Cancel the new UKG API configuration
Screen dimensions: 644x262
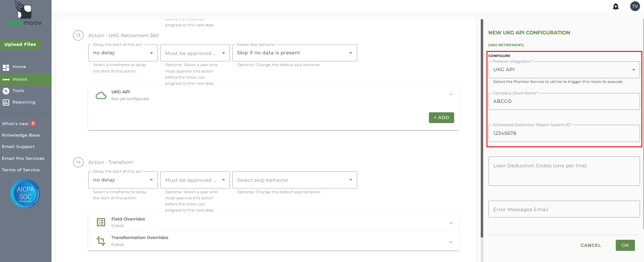click(590, 245)
